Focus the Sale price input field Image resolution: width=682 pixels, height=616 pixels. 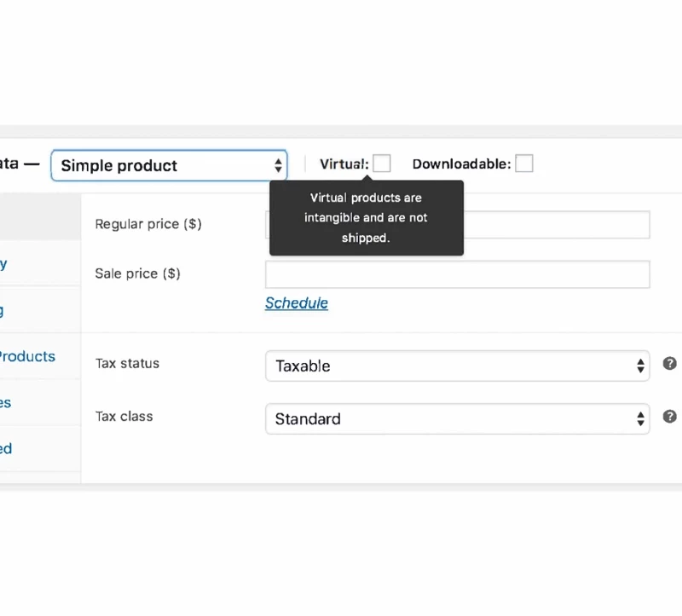458,274
